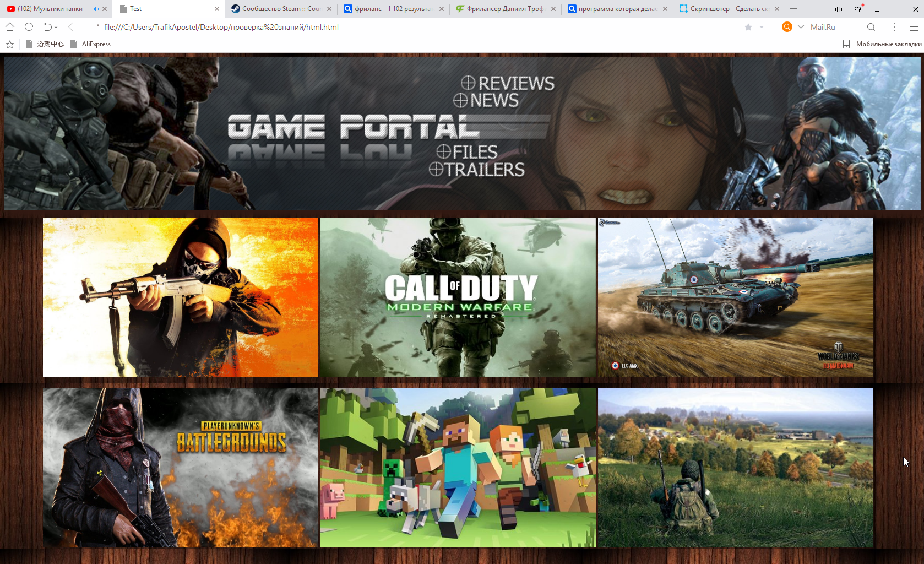924x564 pixels.
Task: Open the AliExpress bookmark
Action: (x=91, y=44)
